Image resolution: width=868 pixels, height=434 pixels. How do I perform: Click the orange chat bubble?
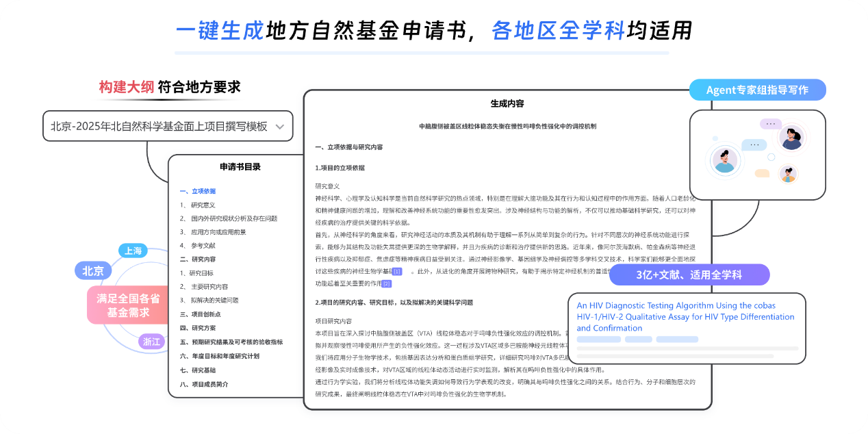pos(762,174)
